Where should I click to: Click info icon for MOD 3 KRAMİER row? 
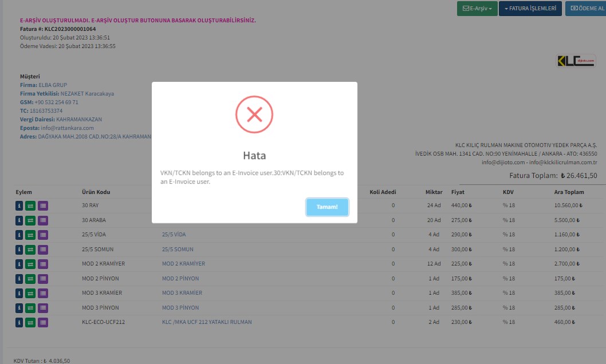19,293
